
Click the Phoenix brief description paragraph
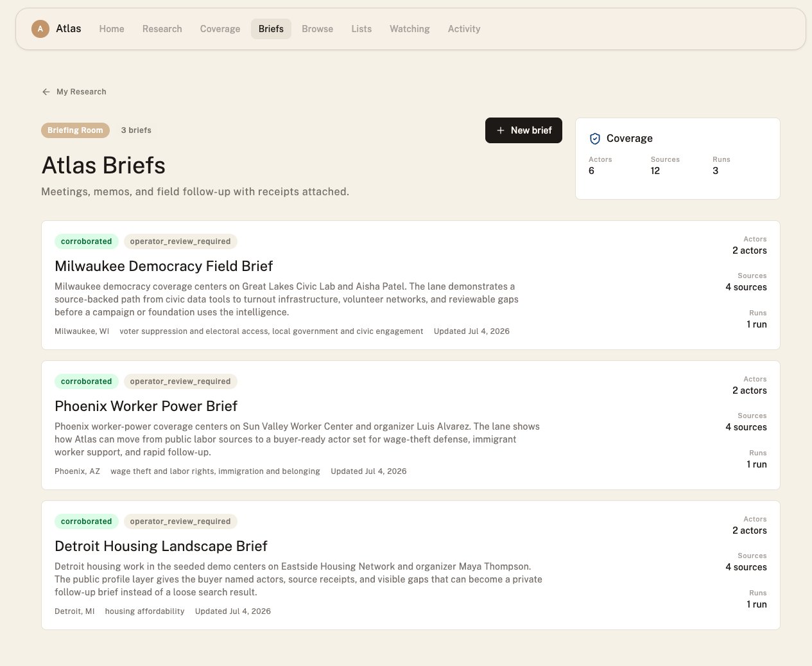[297, 439]
